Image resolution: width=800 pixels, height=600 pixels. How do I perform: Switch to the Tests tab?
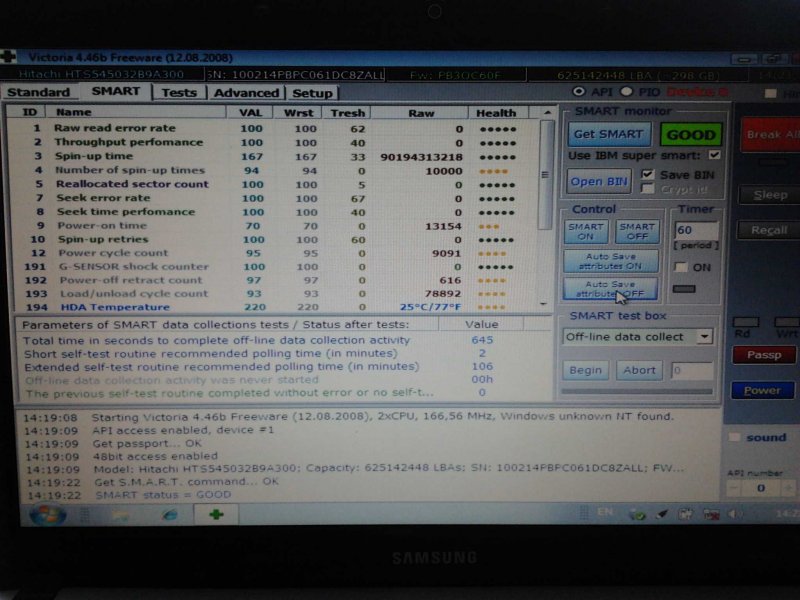pos(179,92)
